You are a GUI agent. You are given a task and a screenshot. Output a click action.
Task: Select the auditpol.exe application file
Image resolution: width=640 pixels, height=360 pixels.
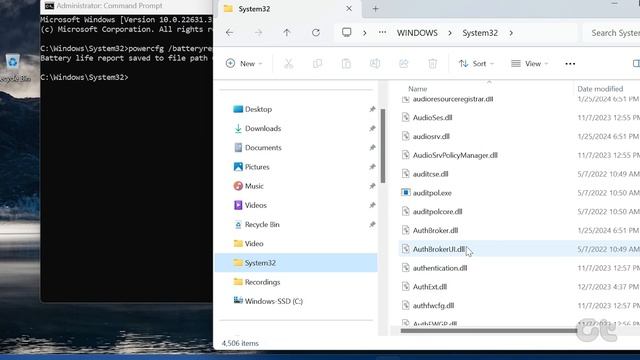coord(432,193)
